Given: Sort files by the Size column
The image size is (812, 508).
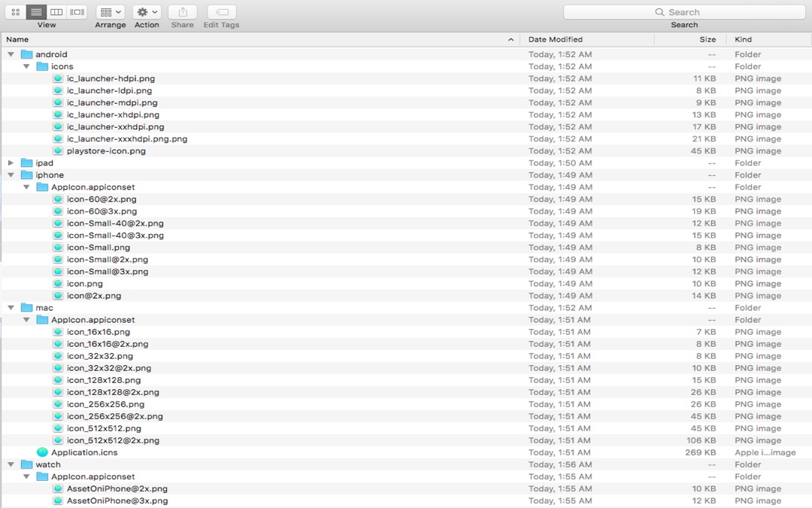Looking at the screenshot, I should [x=707, y=38].
